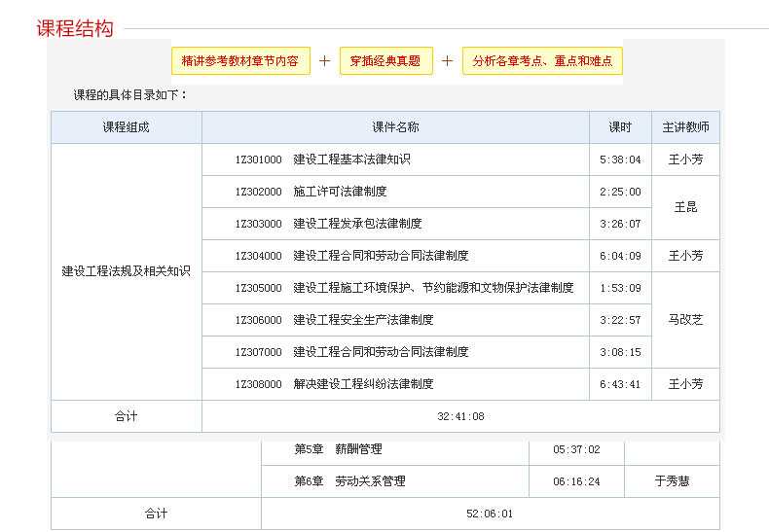Click teacher name 马改芝
Image resolution: width=769 pixels, height=532 pixels.
(685, 320)
